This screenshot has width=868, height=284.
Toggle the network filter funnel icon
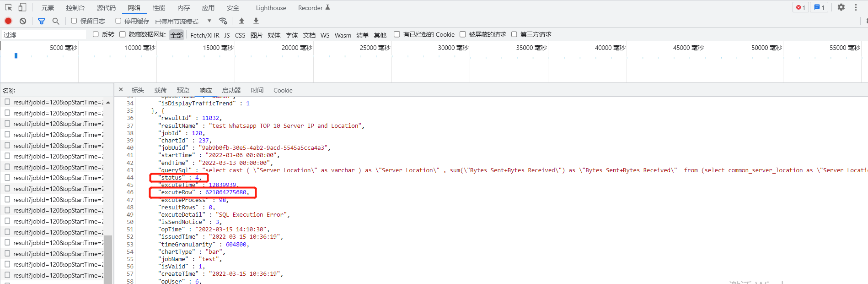tap(42, 21)
